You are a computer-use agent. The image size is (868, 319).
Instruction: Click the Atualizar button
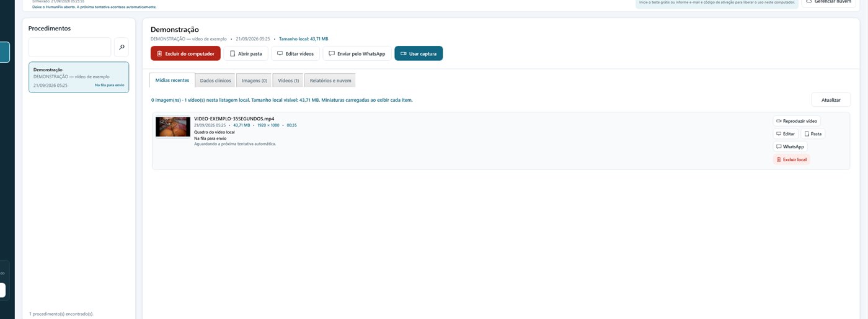pos(831,99)
